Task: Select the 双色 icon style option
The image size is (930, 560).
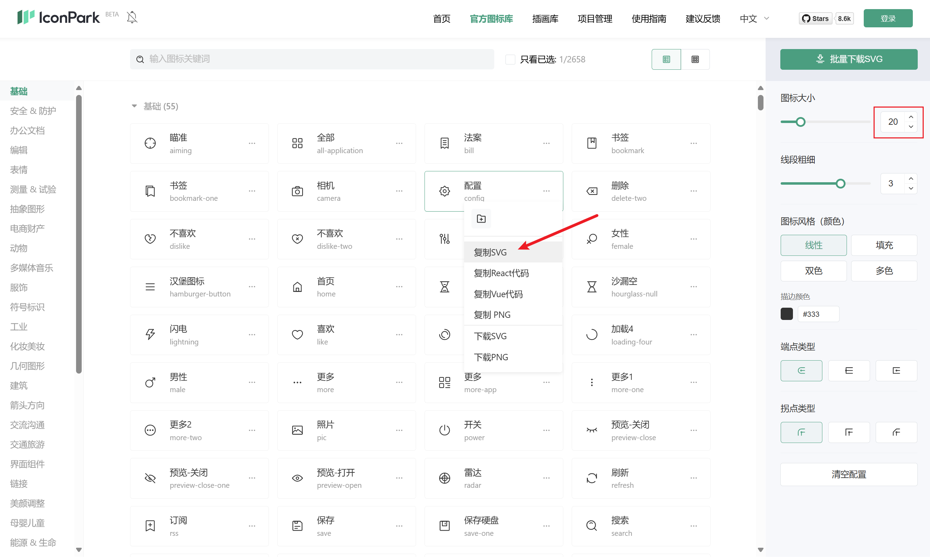Action: coord(813,271)
